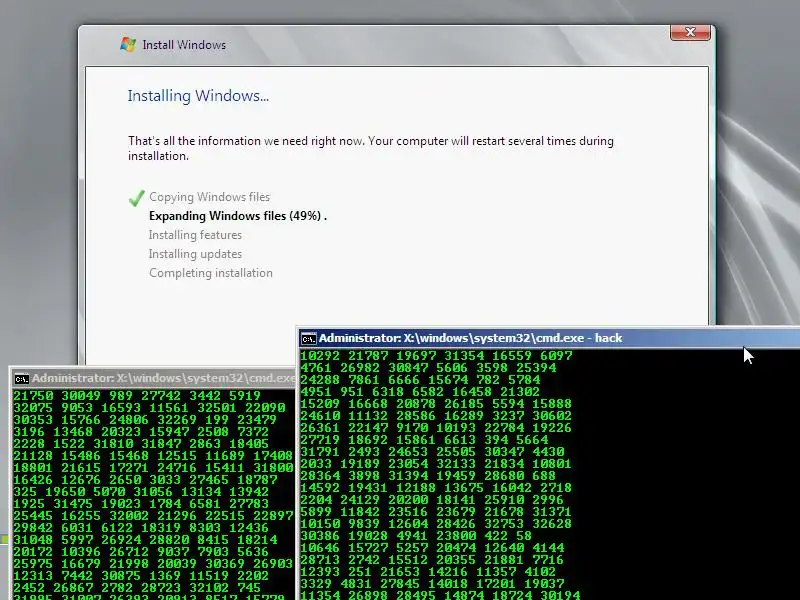Image resolution: width=800 pixels, height=600 pixels.
Task: Click number 26903 in background cmd window
Action: coord(273,564)
